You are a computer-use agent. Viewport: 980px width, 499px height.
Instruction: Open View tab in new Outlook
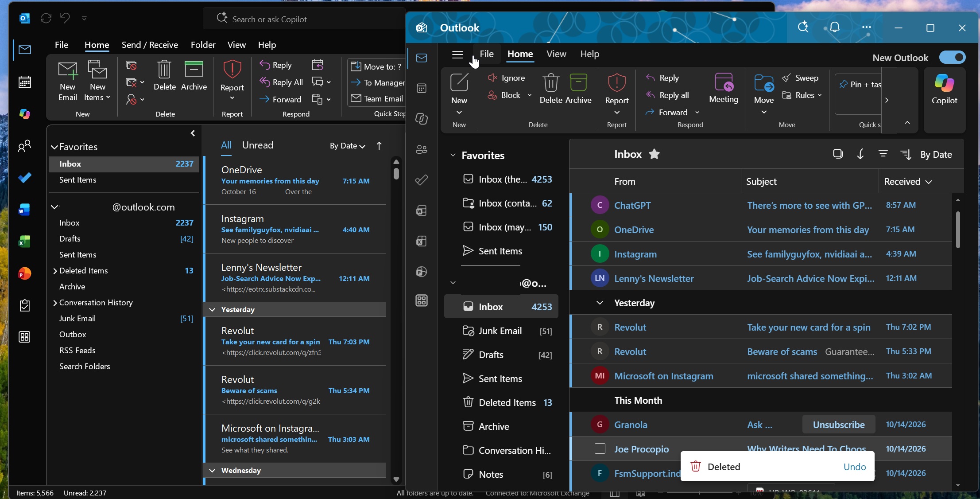(x=556, y=54)
